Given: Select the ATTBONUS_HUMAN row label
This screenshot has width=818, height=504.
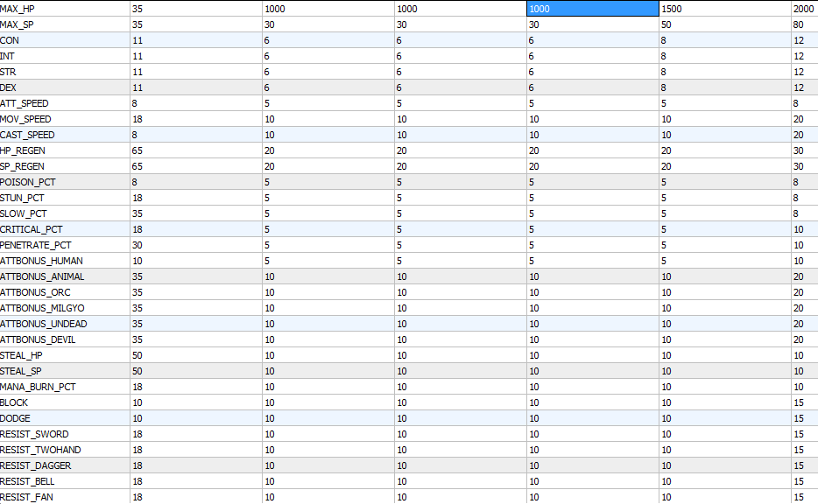Looking at the screenshot, I should [41, 261].
